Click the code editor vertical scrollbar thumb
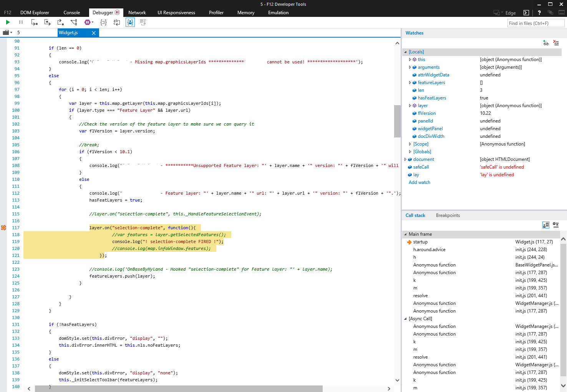This screenshot has height=392, width=567. [397, 121]
